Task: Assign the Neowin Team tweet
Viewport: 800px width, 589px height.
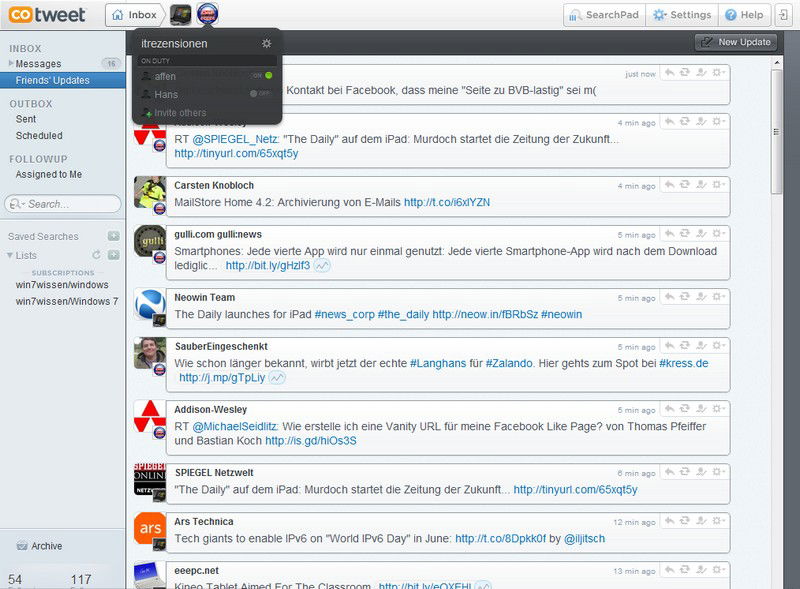Action: coord(702,297)
